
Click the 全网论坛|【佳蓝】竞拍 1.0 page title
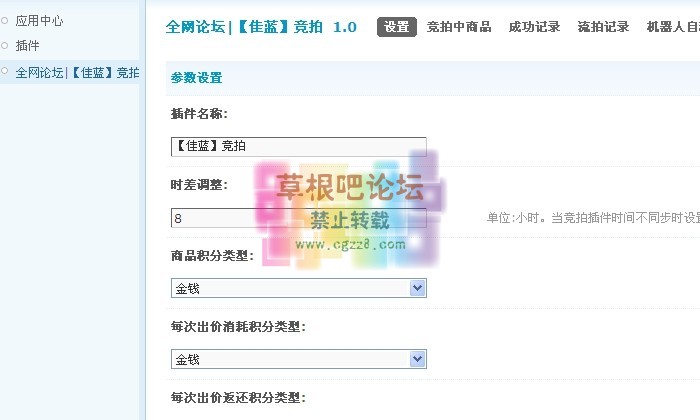click(261, 27)
